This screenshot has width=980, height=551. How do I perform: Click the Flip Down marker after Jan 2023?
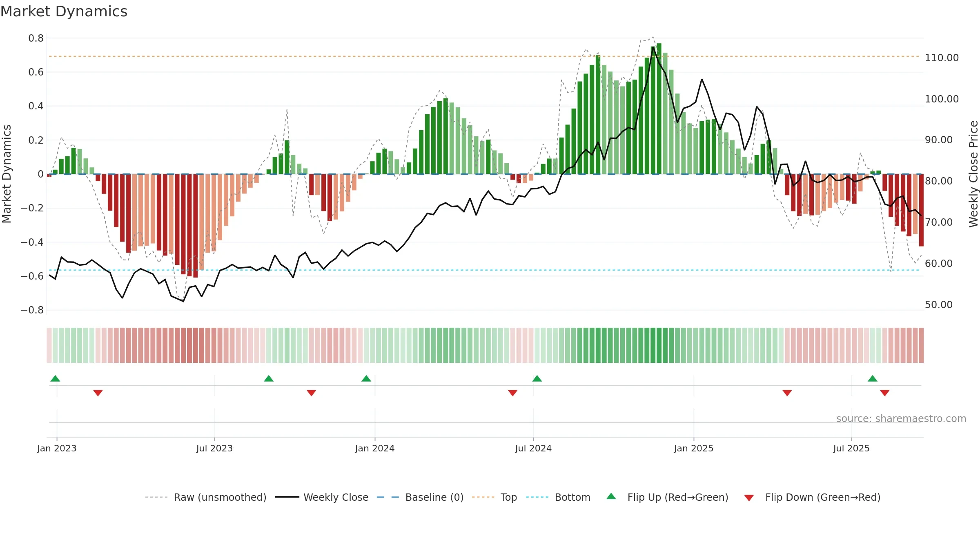(98, 393)
